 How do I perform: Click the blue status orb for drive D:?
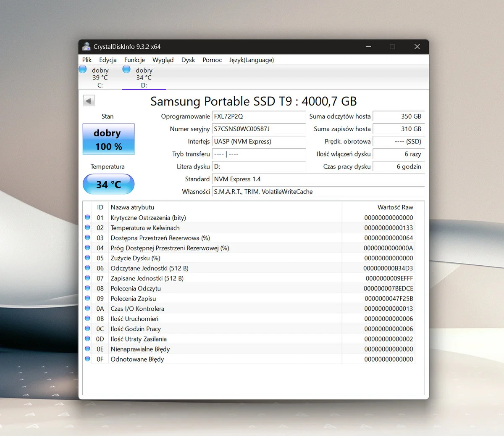pyautogui.click(x=126, y=69)
